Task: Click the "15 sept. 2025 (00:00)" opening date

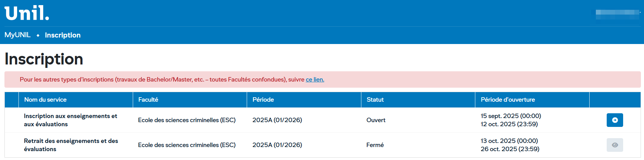Action: 511,116
